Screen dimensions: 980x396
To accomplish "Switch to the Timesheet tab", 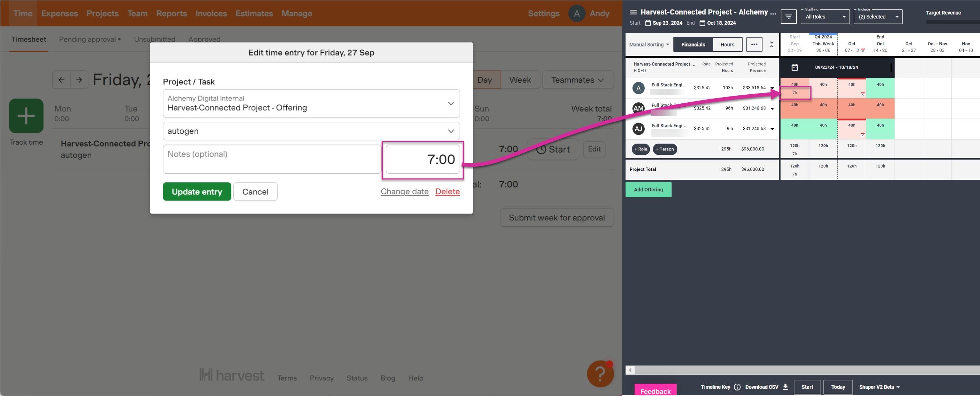I will tap(29, 39).
